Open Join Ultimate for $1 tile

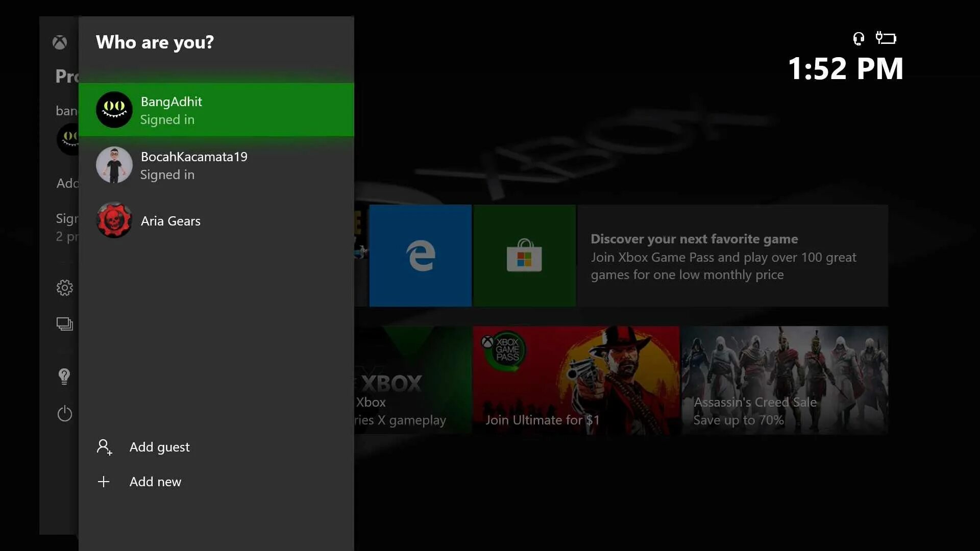pos(576,380)
